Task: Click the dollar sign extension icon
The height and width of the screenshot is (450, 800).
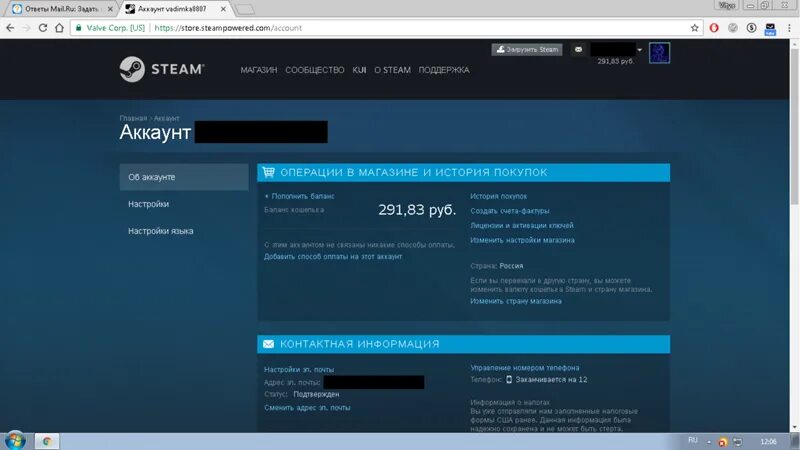Action: click(x=751, y=28)
